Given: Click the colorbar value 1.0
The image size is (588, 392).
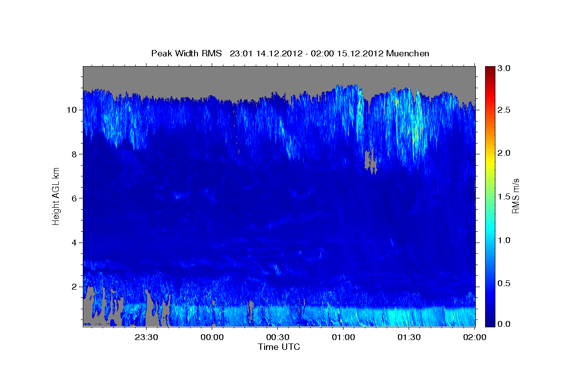Looking at the screenshot, I should [x=504, y=240].
